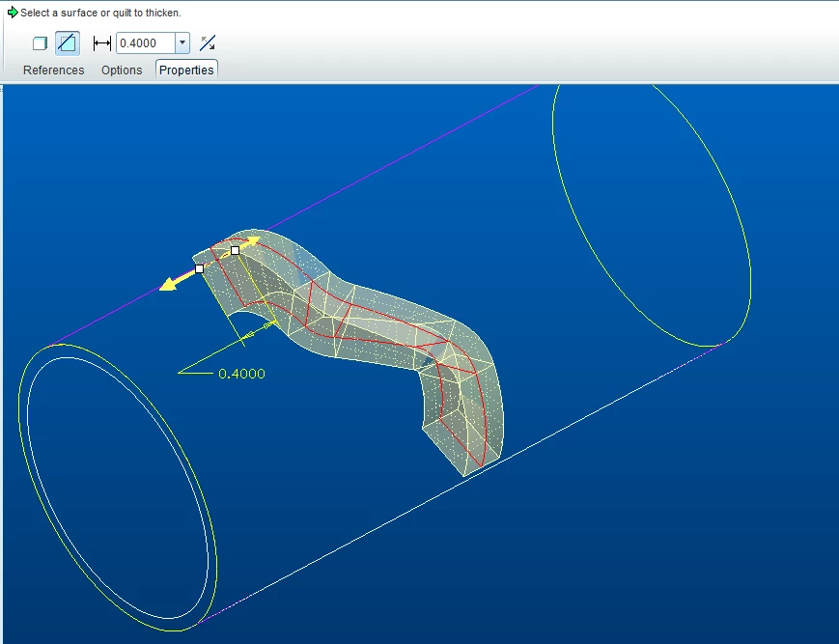Open the thickness value dropdown arrow
The width and height of the screenshot is (839, 644).
pos(182,43)
